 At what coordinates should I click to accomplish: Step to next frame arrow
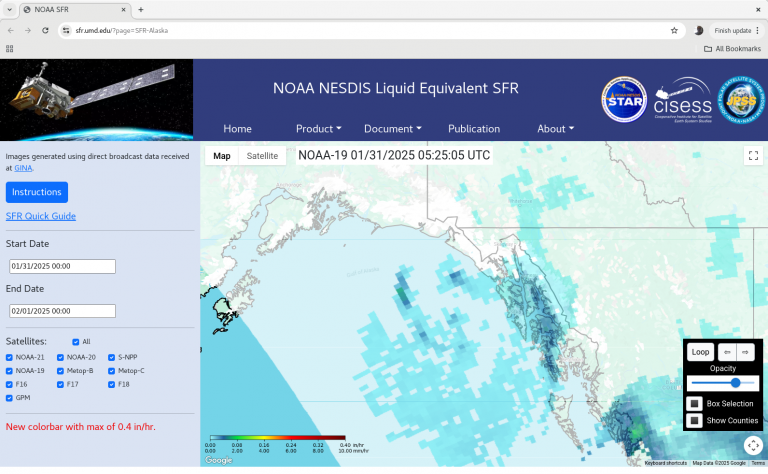[x=745, y=352]
